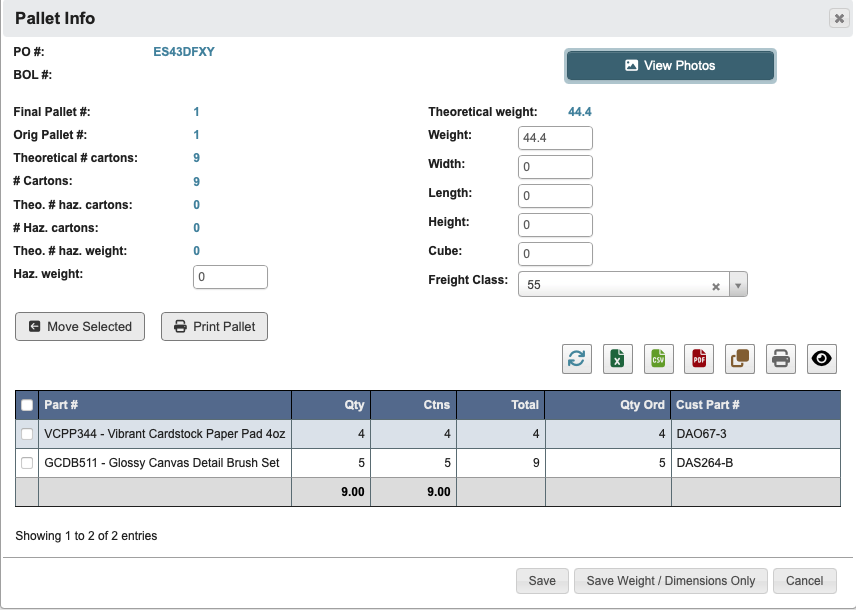Click Move Selected button
This screenshot has height=610, width=856.
[x=80, y=327]
